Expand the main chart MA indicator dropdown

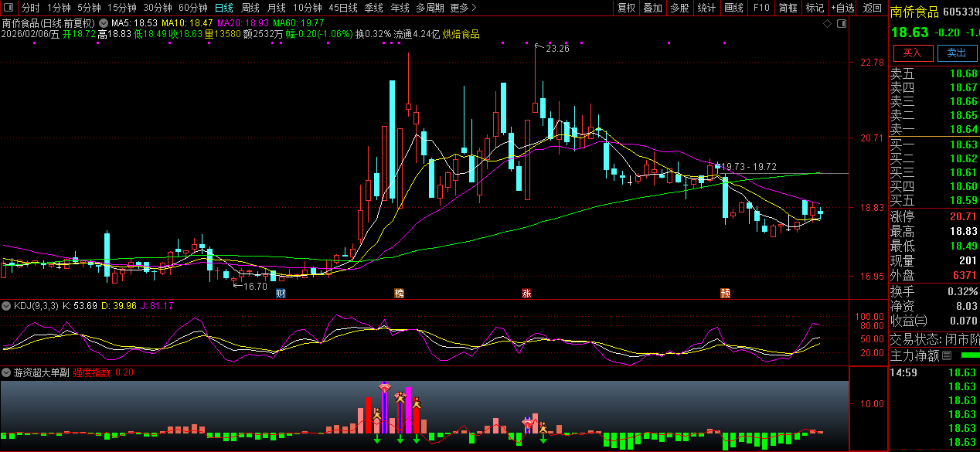pos(104,23)
